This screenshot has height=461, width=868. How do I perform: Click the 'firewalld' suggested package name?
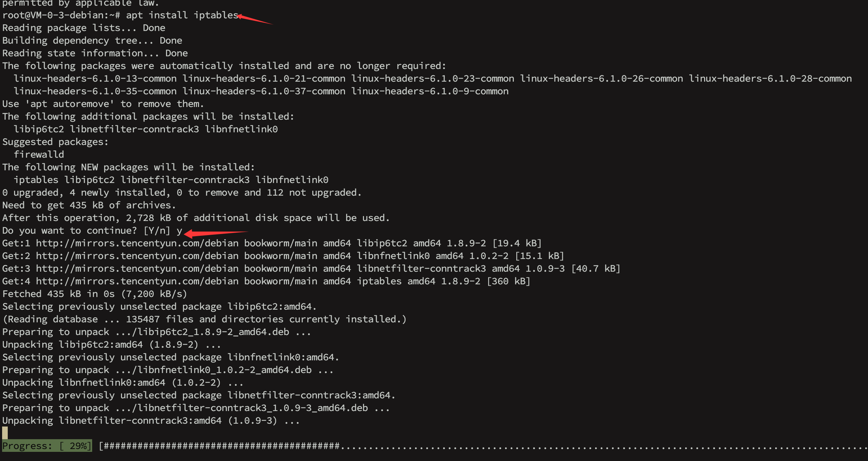pos(39,154)
